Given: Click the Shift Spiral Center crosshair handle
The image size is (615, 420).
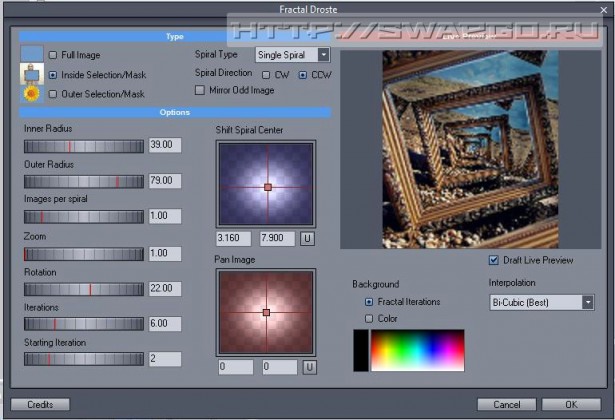Looking at the screenshot, I should (267, 187).
